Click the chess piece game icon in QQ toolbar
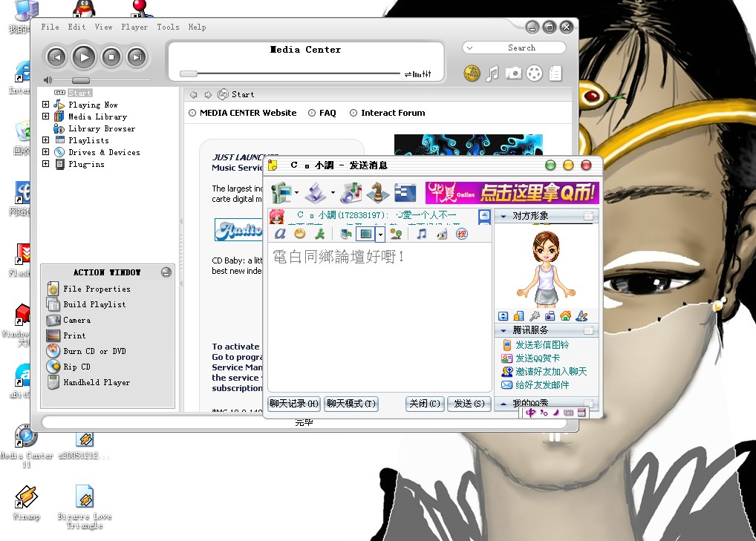 (377, 193)
